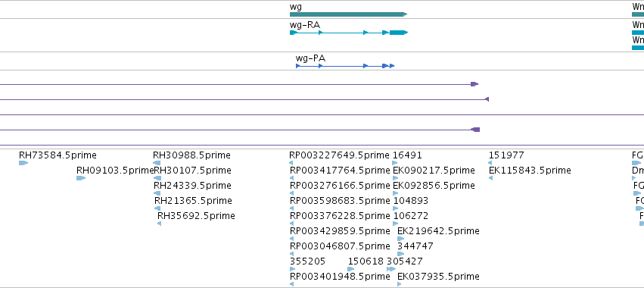Open the EK090217.5prime feature label

434,171
